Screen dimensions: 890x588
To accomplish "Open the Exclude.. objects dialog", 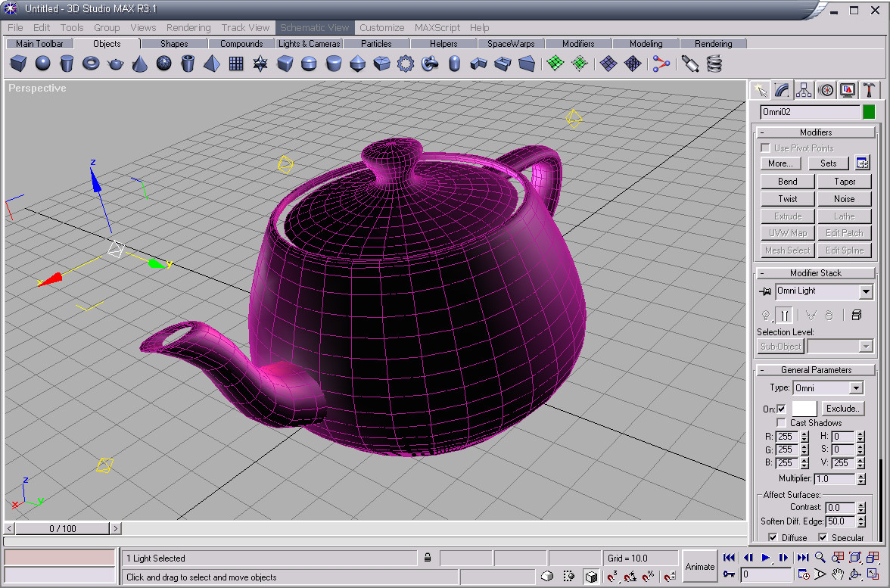I will [843, 409].
